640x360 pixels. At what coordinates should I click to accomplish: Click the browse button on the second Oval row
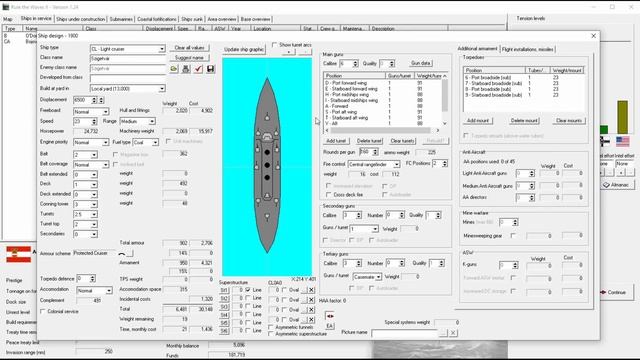(x=304, y=300)
